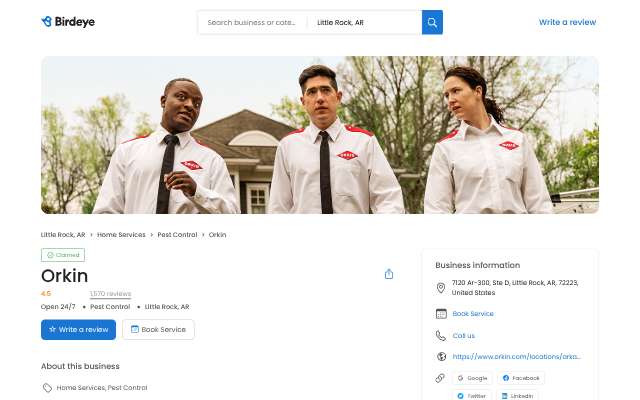The image size is (640, 400).
Task: Click the 7120 Ar-300 address text
Action: [515, 288]
